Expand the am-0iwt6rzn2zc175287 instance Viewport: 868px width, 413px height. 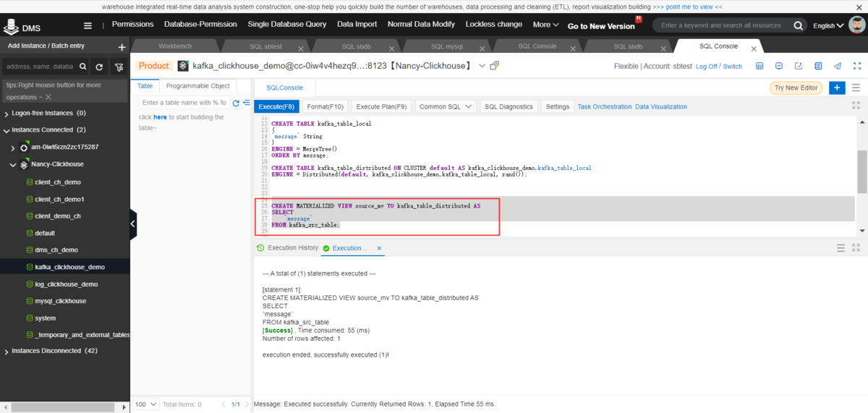tap(14, 148)
